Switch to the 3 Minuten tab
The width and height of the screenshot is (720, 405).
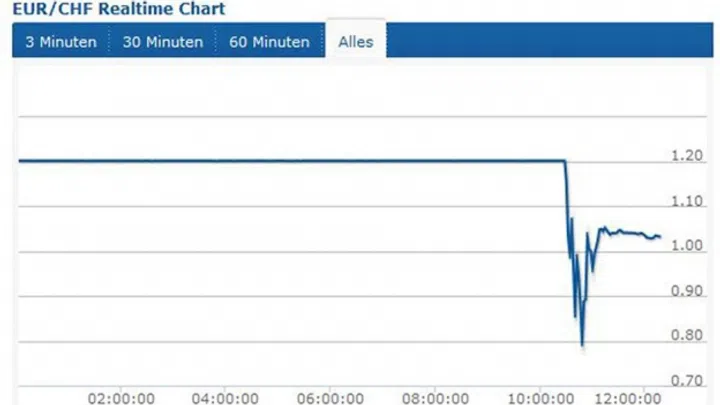click(x=61, y=42)
